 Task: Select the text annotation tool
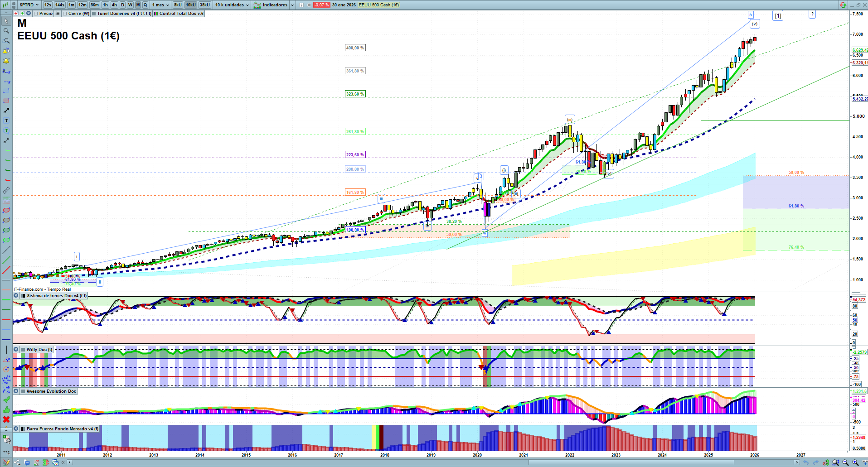pyautogui.click(x=6, y=120)
